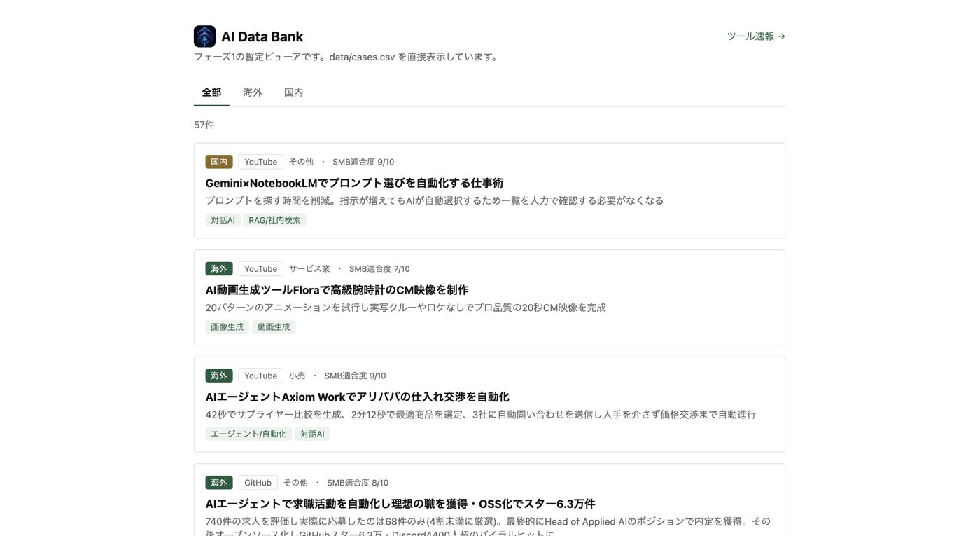Click その他 industry text on Gemini card
The image size is (980, 536).
pyautogui.click(x=301, y=162)
